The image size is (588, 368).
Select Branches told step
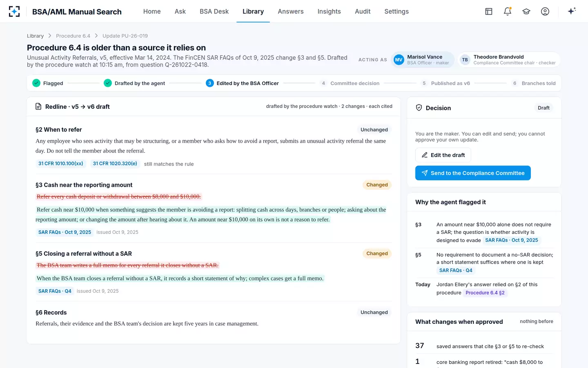[533, 83]
